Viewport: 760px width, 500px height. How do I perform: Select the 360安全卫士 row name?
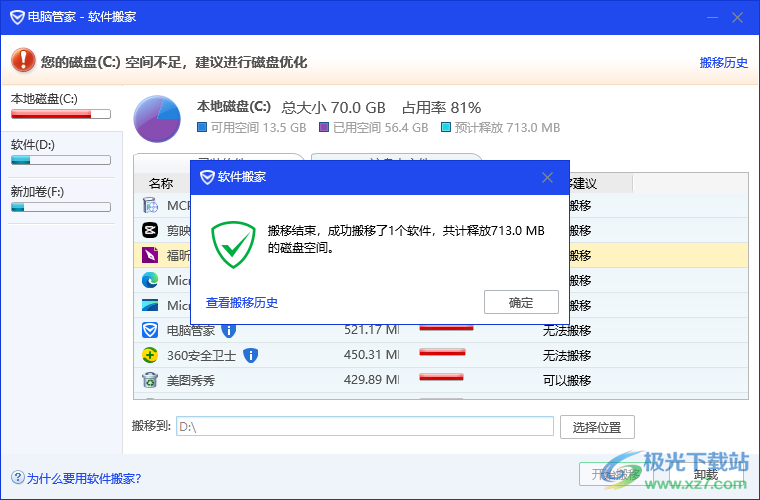201,356
